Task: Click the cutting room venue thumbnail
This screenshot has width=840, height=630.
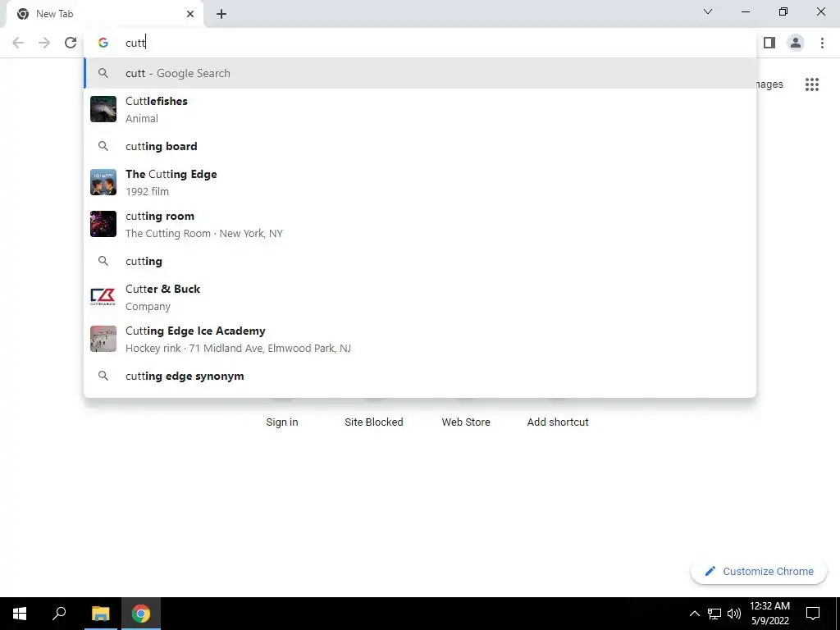Action: pos(103,224)
